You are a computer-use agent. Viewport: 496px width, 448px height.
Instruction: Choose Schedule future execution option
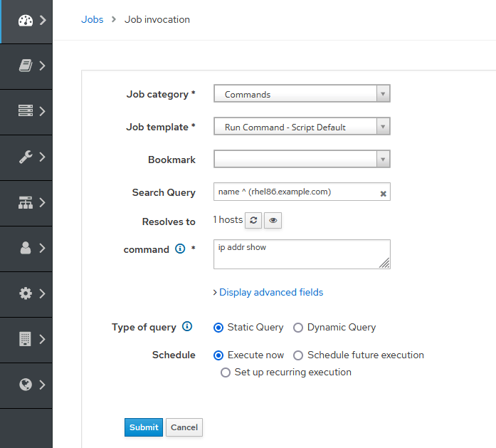[x=299, y=355]
